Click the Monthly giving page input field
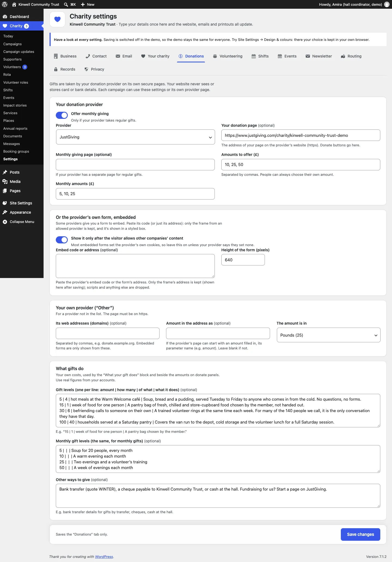392x562 pixels. pyautogui.click(x=135, y=165)
